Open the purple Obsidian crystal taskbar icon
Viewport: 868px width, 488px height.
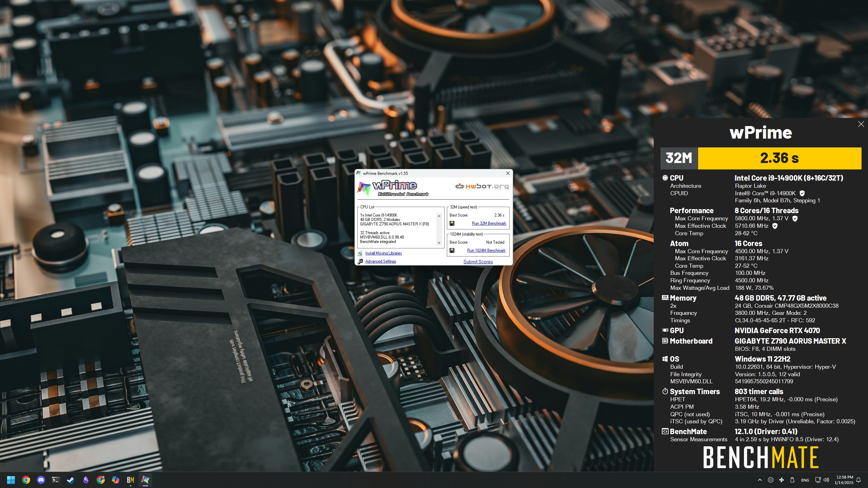(x=86, y=480)
